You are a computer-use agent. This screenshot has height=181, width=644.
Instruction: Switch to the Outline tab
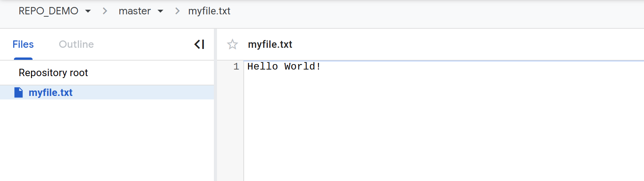pyautogui.click(x=76, y=44)
